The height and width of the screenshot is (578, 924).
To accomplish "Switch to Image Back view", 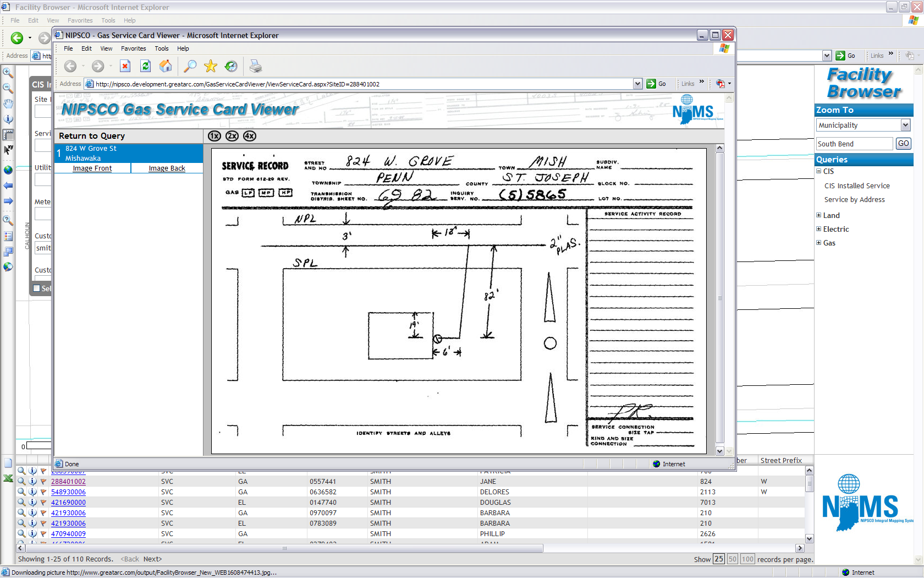I will click(x=167, y=168).
